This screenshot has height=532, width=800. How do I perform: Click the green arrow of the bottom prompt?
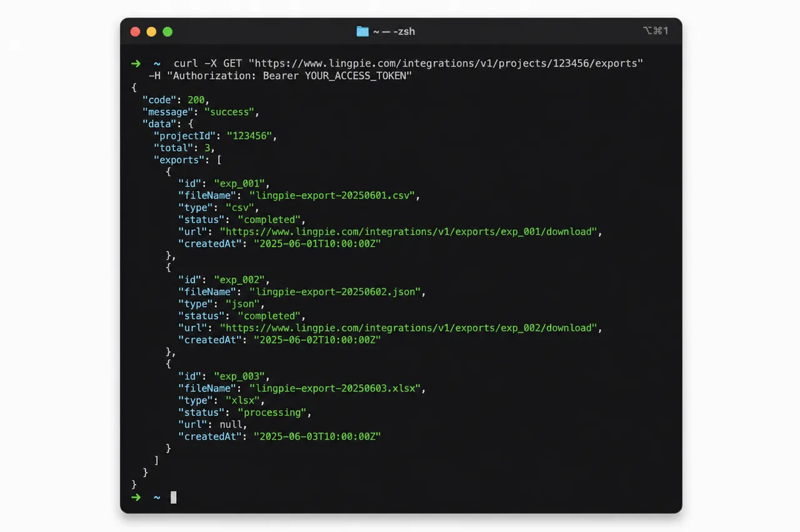(x=136, y=497)
